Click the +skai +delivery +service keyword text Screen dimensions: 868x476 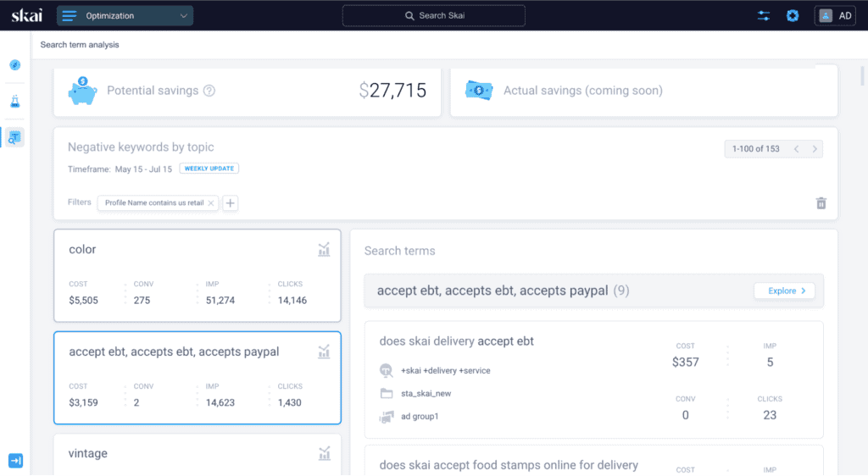click(x=446, y=370)
